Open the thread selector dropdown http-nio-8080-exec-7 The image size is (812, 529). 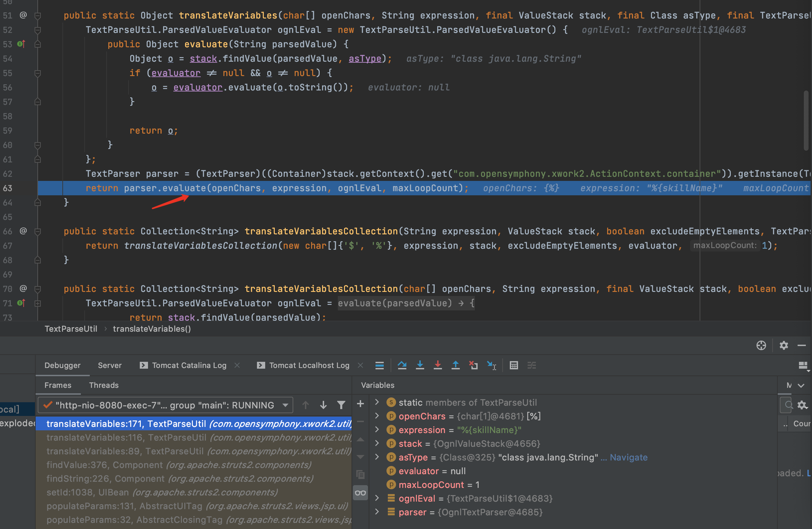pyautogui.click(x=165, y=405)
